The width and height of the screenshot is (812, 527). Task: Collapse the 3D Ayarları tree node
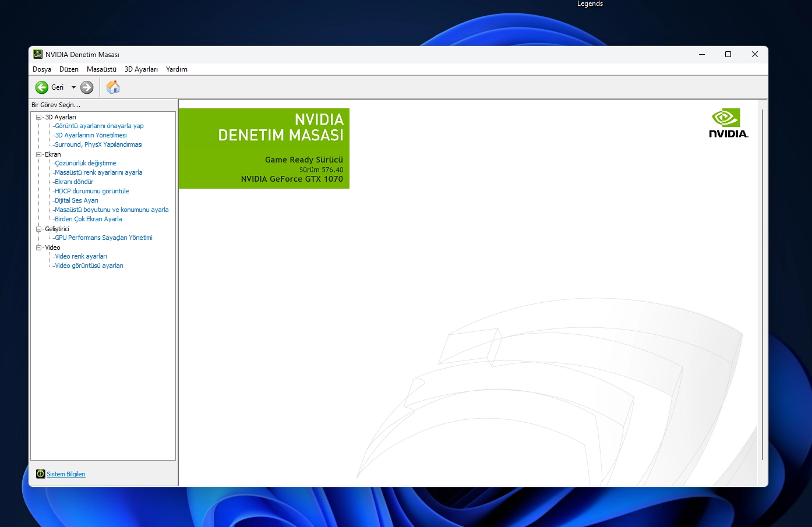point(39,117)
